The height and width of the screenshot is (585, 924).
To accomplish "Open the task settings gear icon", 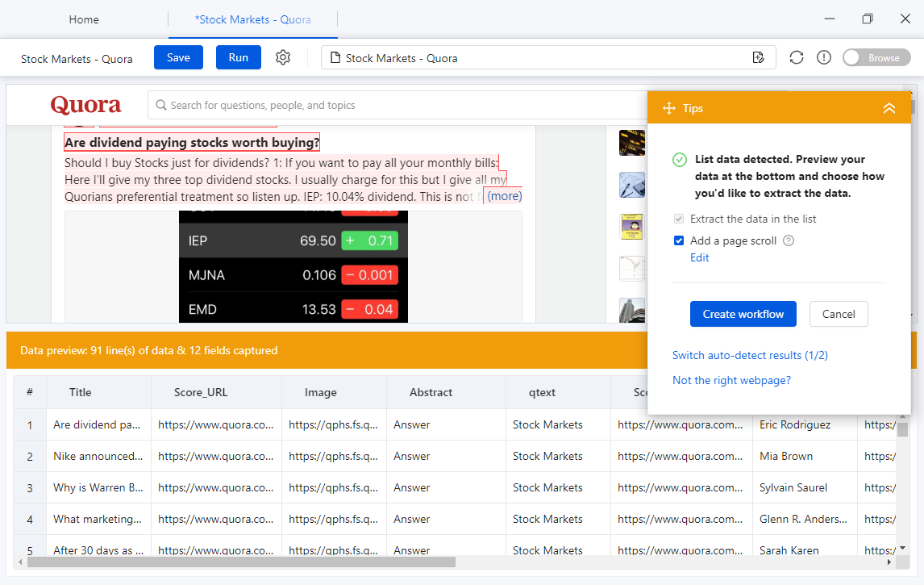I will (283, 57).
